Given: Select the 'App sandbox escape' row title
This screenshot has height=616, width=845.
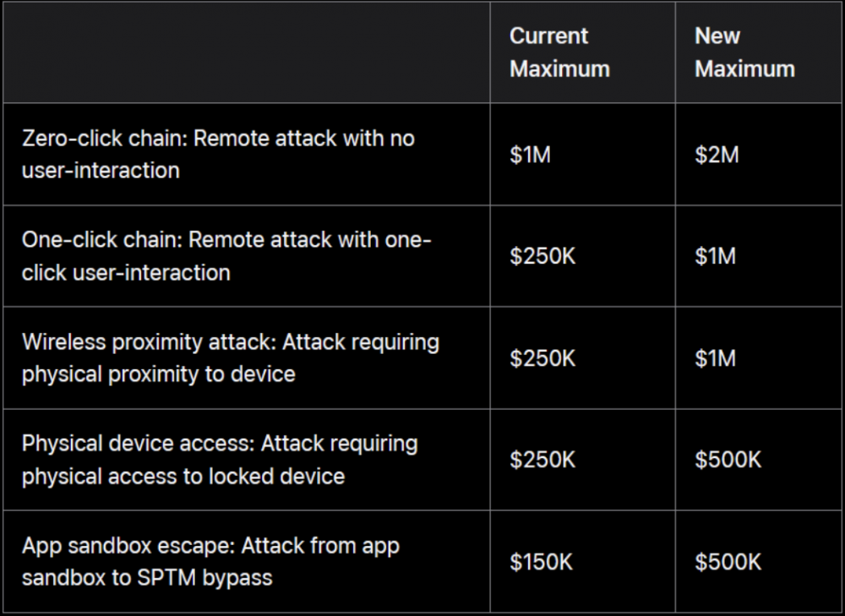Looking at the screenshot, I should 128,546.
